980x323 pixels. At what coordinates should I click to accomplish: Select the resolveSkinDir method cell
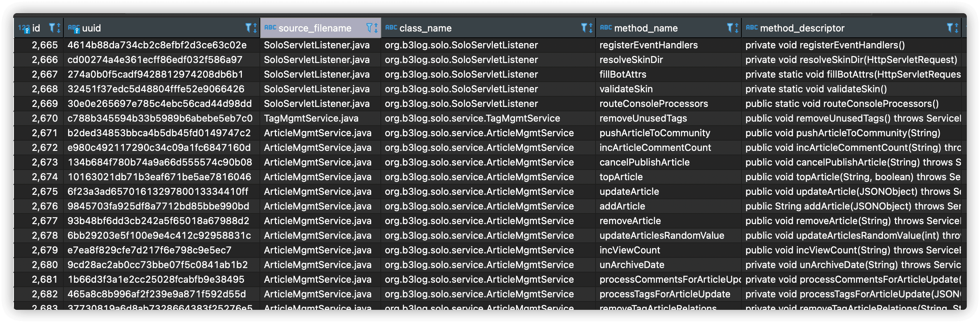(x=668, y=60)
